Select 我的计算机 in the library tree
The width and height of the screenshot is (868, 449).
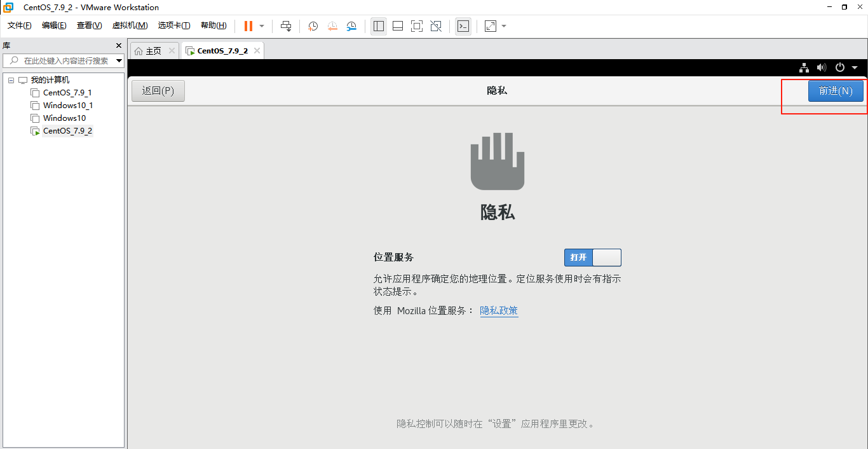coord(50,80)
